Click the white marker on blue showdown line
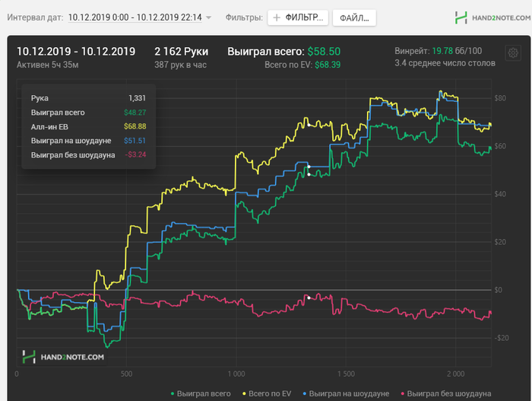This screenshot has width=532, height=401. coord(309,167)
